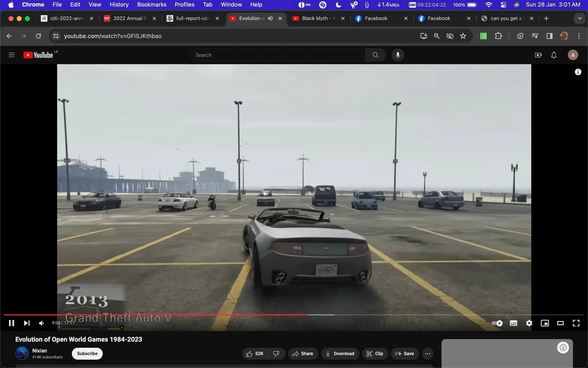Click the address bar URL
The width and height of the screenshot is (588, 368).
[113, 36]
